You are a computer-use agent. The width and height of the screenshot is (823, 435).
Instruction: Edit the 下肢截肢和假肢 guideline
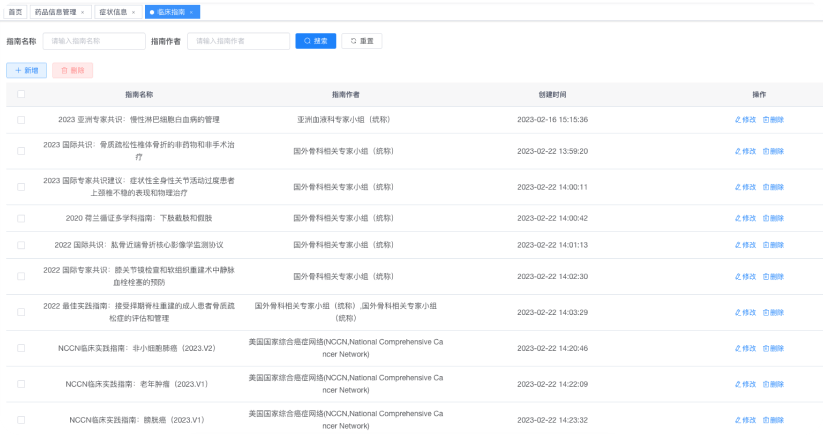pyautogui.click(x=745, y=218)
